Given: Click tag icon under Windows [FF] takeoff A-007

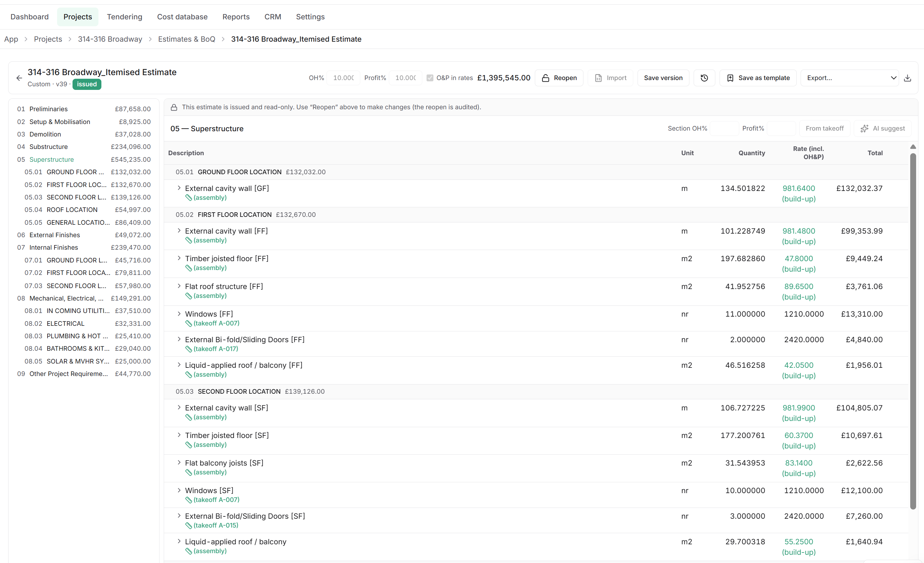Looking at the screenshot, I should [x=189, y=323].
